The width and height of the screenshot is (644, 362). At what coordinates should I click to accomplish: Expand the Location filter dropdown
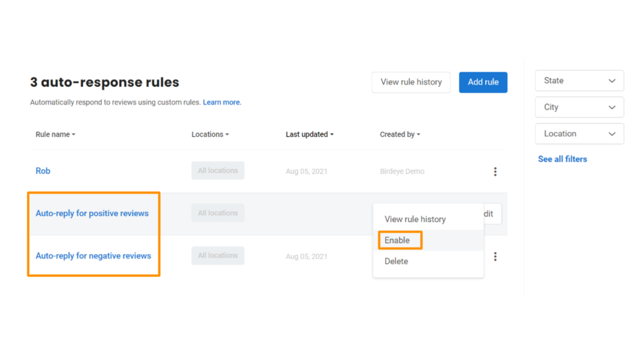(579, 134)
